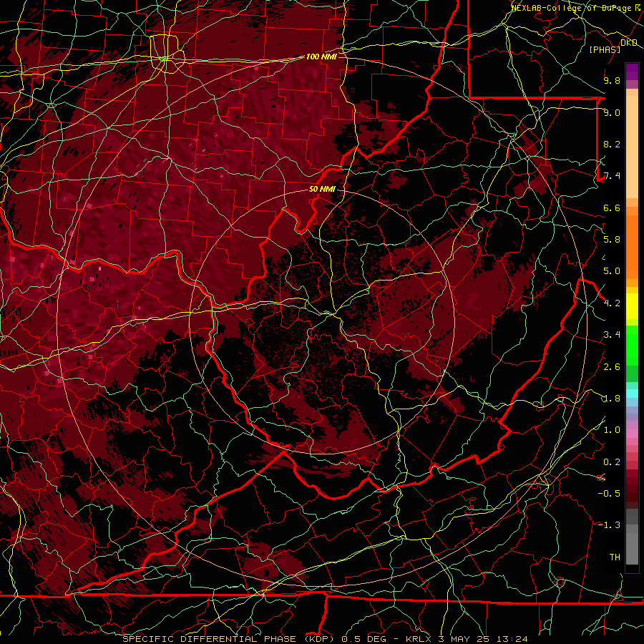
Task: Click the yellow segment of the color bar
Action: [x=632, y=306]
